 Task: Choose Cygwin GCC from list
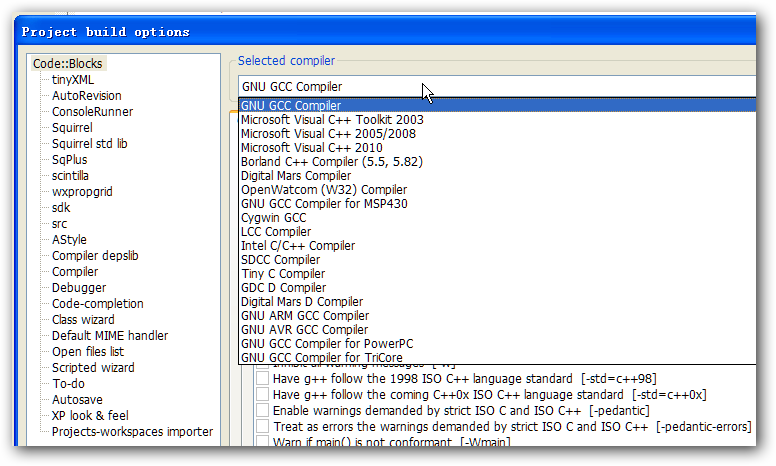(x=497, y=218)
